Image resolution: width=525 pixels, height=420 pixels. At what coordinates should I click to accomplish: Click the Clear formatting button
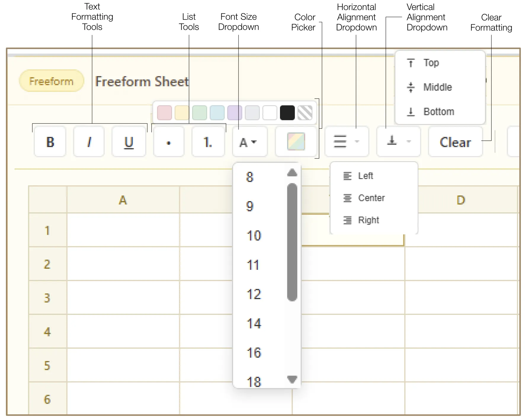coord(455,142)
